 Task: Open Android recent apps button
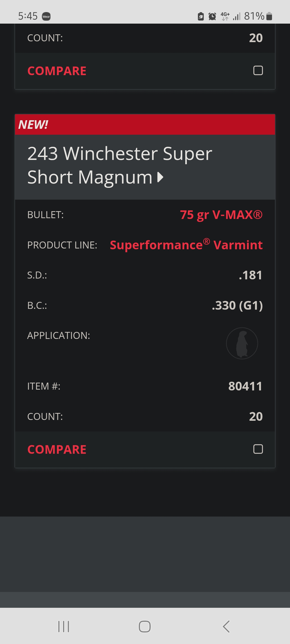click(x=64, y=627)
